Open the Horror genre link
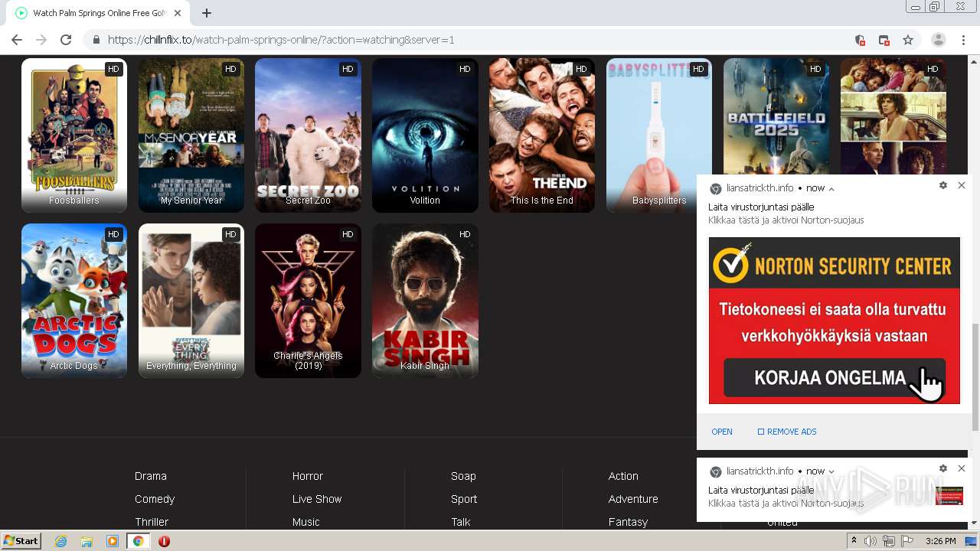The width and height of the screenshot is (980, 551). 308,476
